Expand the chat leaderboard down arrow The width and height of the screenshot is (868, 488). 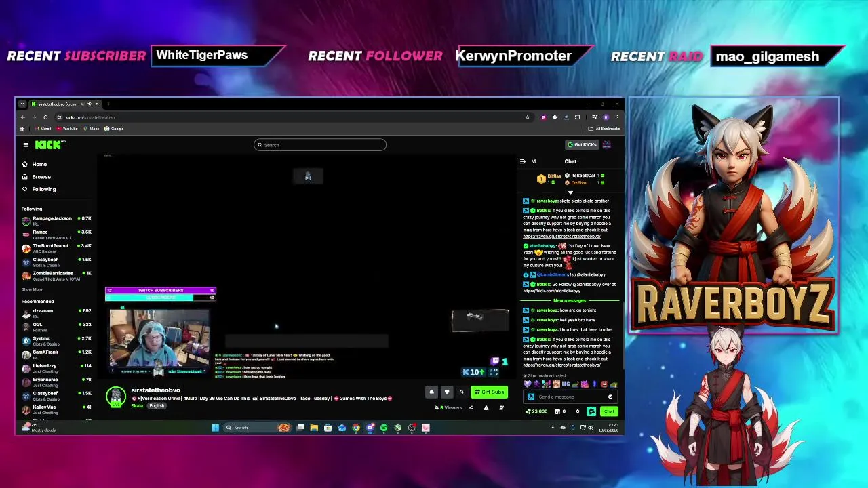(570, 192)
